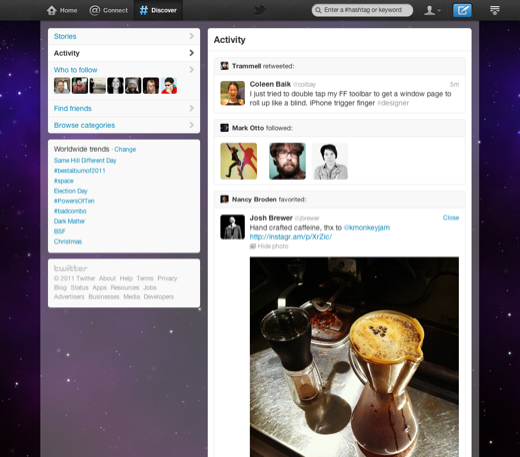Screen dimensions: 520x457
Task: Click the notifications tray icon at top right
Action: [495, 10]
